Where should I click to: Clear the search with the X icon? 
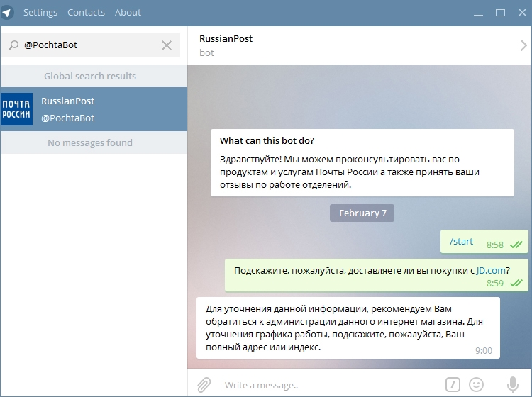click(167, 45)
